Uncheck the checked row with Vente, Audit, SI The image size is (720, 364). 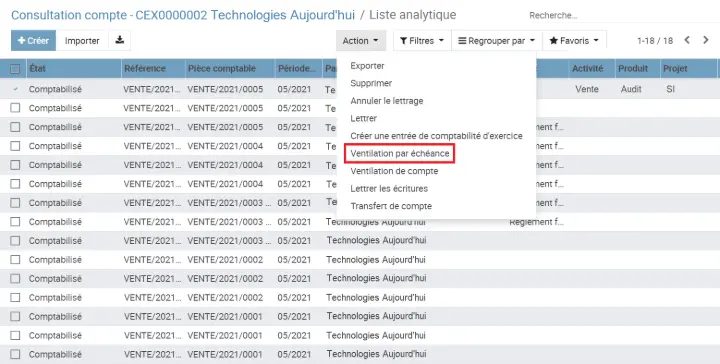pyautogui.click(x=15, y=89)
